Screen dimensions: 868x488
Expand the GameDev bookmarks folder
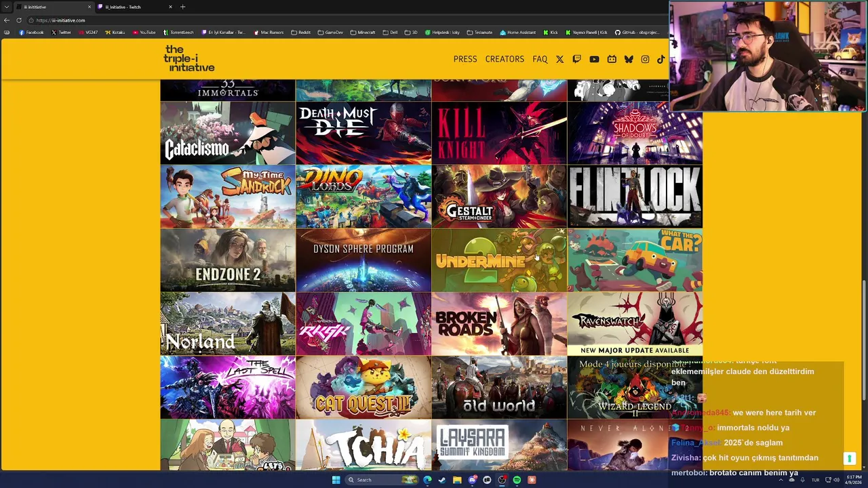[330, 33]
